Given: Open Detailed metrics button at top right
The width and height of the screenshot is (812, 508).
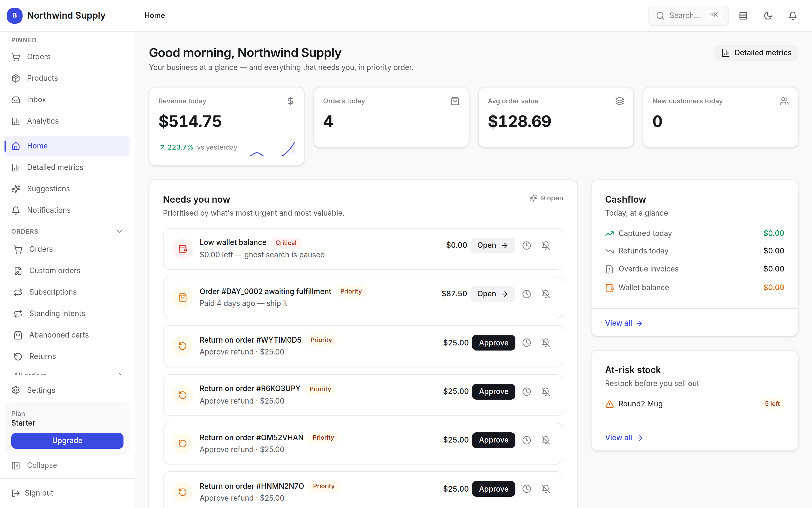Looking at the screenshot, I should point(756,53).
